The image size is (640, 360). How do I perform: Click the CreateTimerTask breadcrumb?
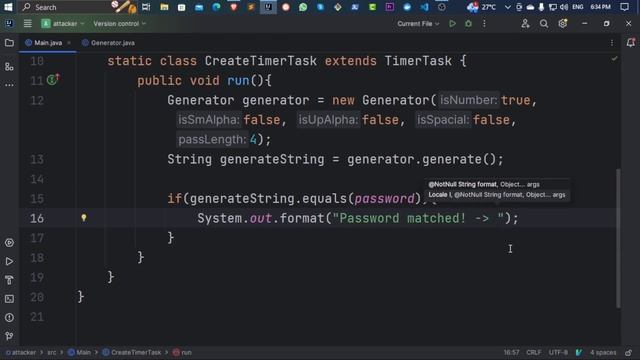point(131,353)
